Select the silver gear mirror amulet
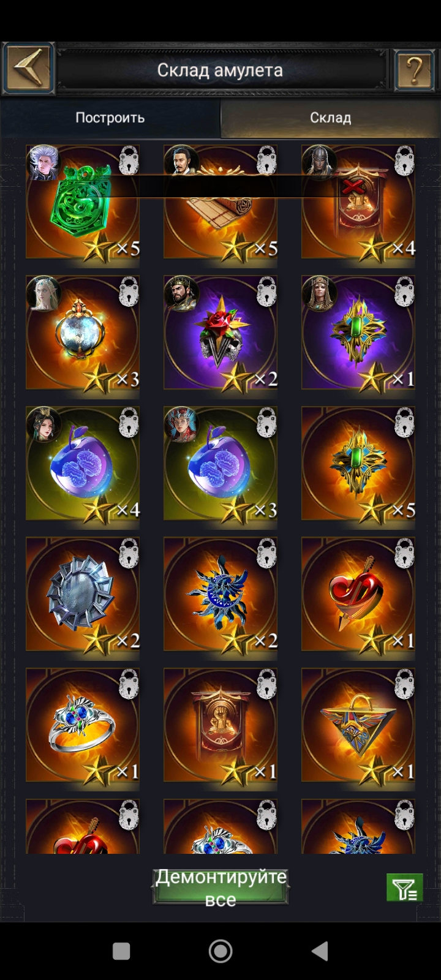Viewport: 441px width, 980px height. [83, 594]
